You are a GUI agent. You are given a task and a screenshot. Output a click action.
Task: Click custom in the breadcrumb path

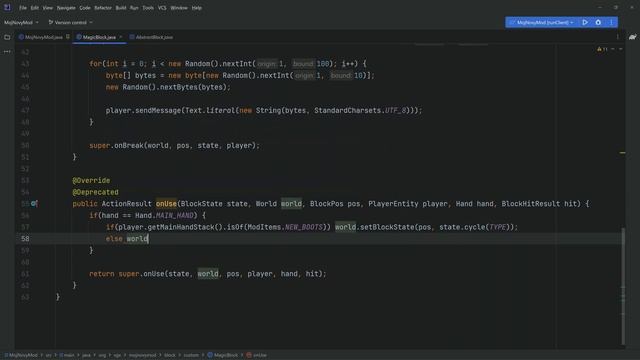tap(191, 355)
